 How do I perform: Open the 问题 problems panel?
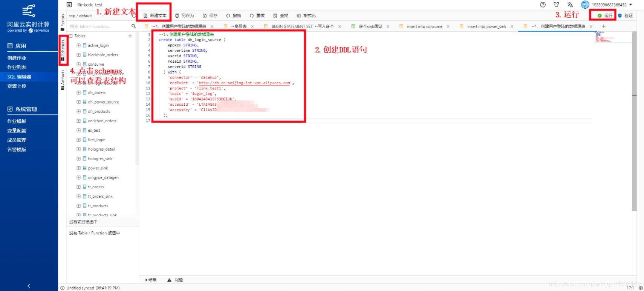click(175, 280)
